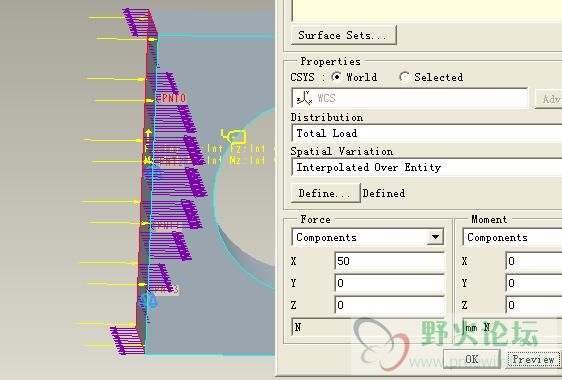
Task: Open the Distribution Total Load combo box
Action: click(x=427, y=133)
